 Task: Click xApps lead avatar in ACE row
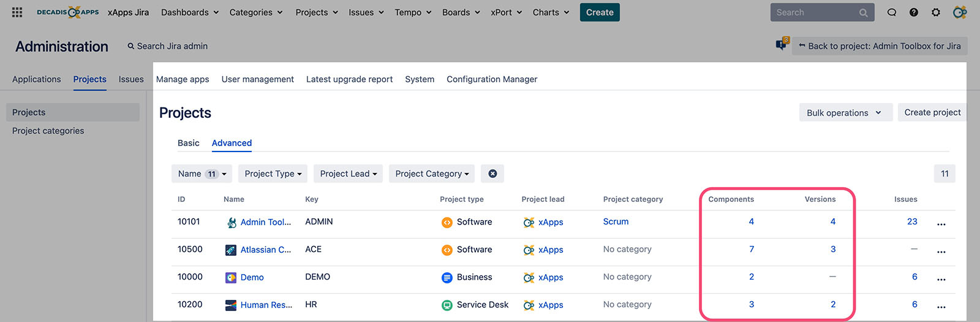529,250
